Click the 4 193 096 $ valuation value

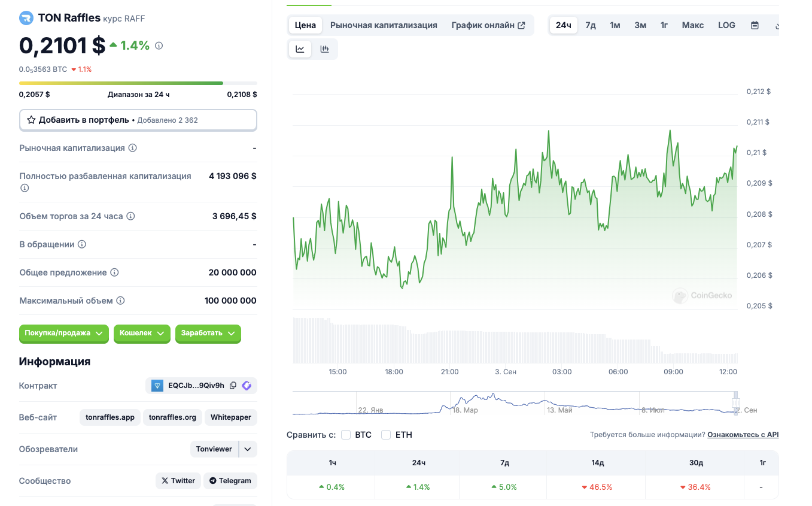(232, 176)
